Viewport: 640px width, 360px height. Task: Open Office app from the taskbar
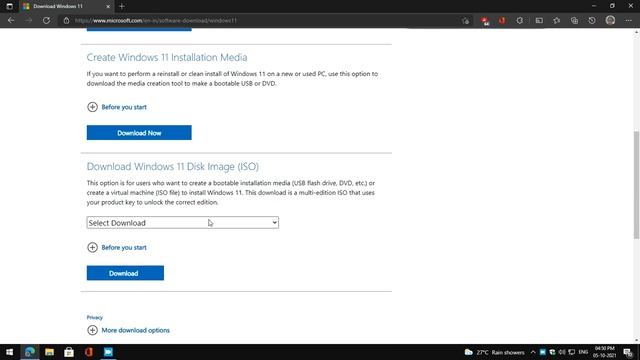click(89, 352)
